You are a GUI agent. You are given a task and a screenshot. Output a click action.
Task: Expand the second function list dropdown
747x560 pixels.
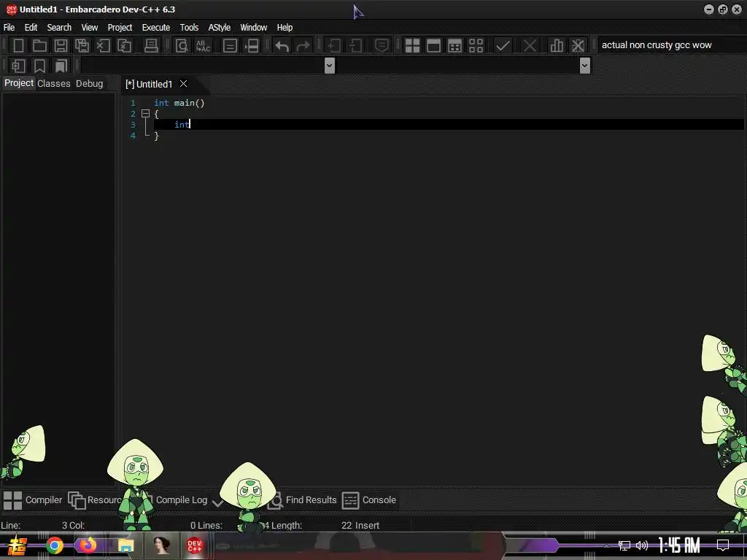click(585, 66)
